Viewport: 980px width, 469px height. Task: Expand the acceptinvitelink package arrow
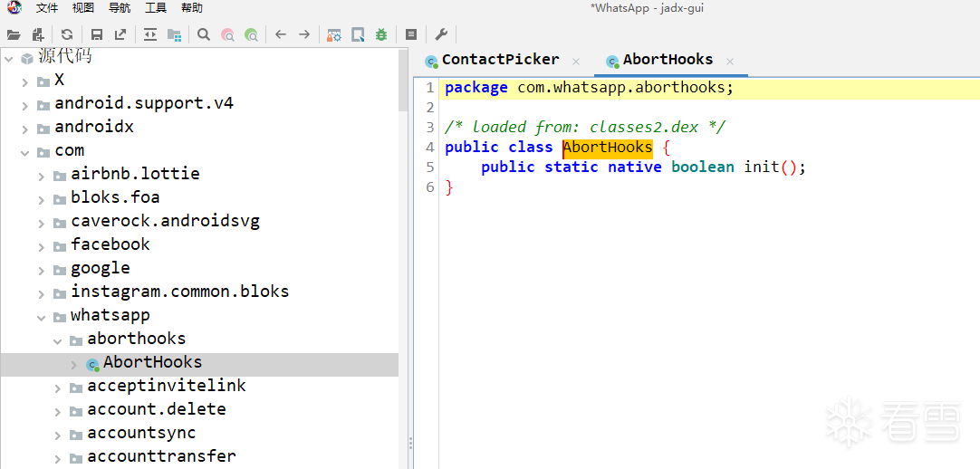pos(57,388)
